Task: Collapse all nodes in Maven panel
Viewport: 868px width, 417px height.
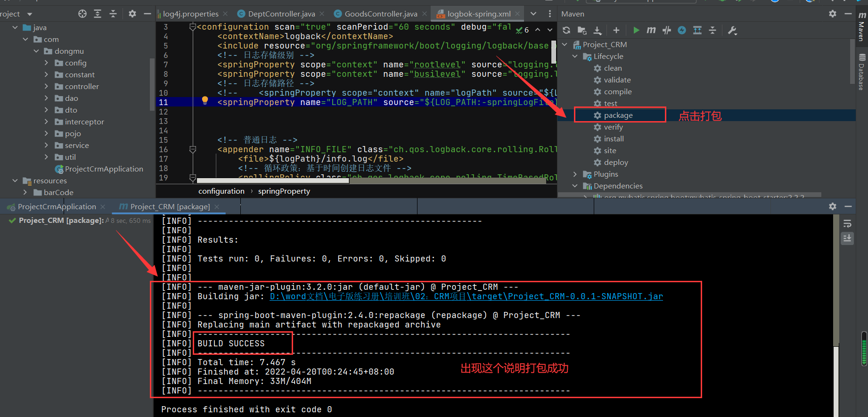Action: 712,31
